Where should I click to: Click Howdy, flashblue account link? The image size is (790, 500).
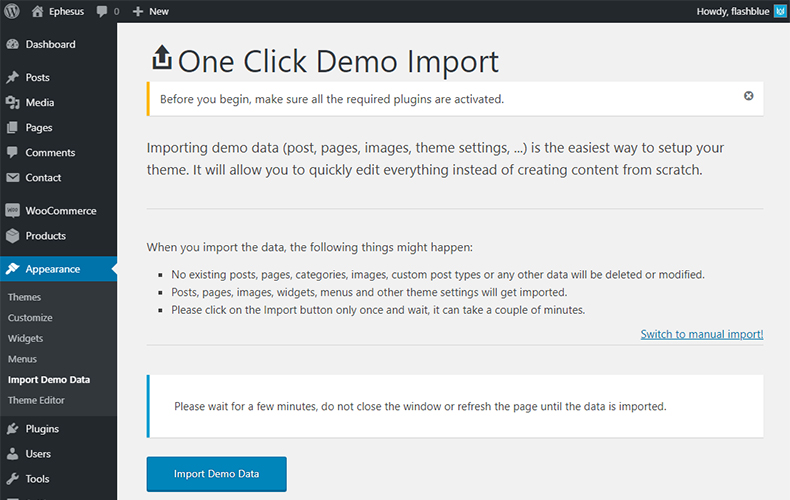point(733,11)
